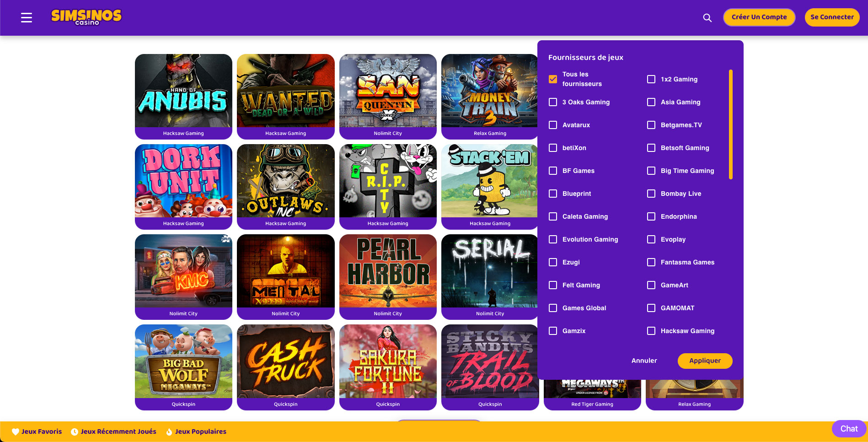Check the Evoplay checkbox
This screenshot has height=442, width=868.
pyautogui.click(x=651, y=239)
